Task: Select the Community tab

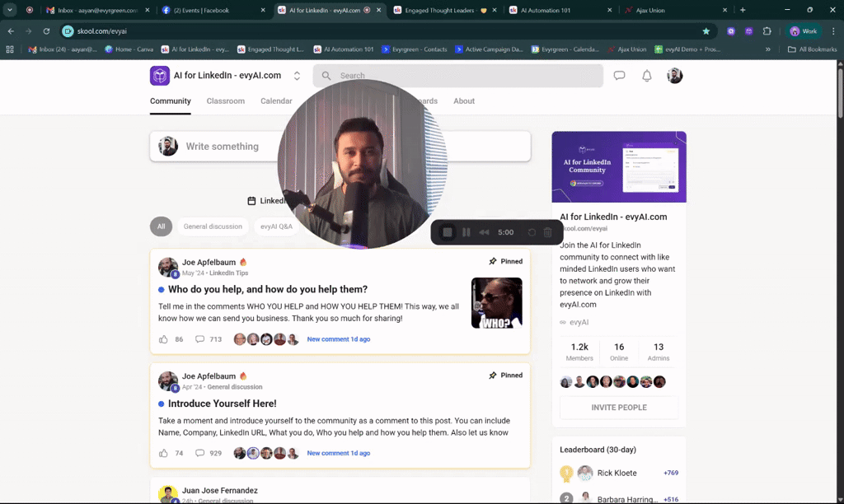Action: click(170, 100)
